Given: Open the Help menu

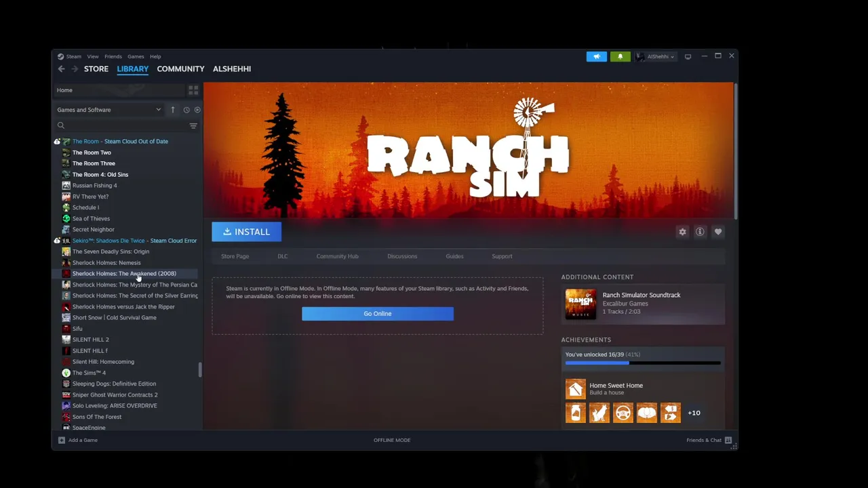Looking at the screenshot, I should [155, 57].
